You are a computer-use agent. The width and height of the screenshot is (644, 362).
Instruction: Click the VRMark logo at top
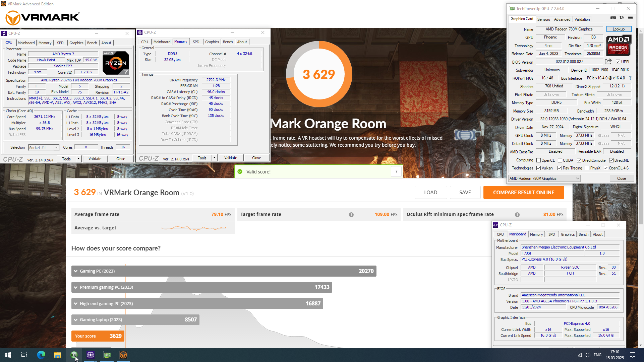[x=43, y=17]
